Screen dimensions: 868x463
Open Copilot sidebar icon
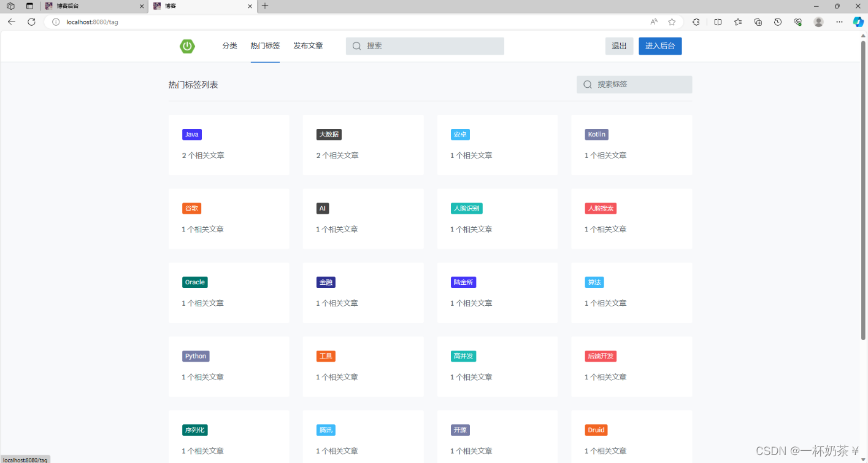pos(858,21)
